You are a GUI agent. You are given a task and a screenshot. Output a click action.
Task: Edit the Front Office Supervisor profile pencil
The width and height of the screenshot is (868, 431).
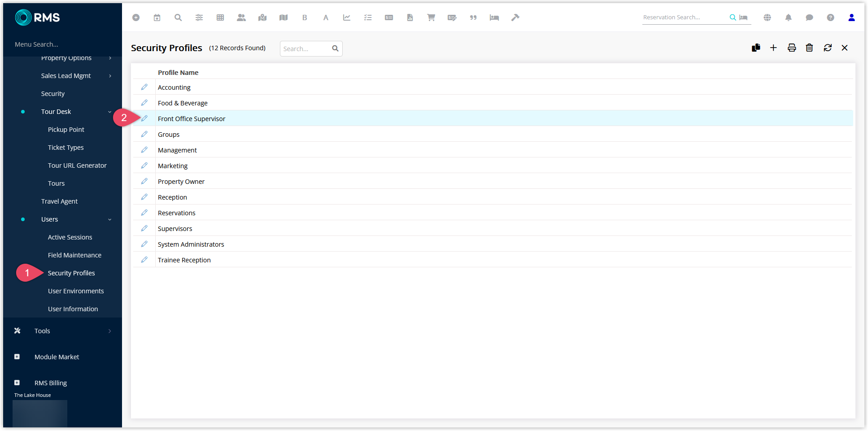[144, 118]
